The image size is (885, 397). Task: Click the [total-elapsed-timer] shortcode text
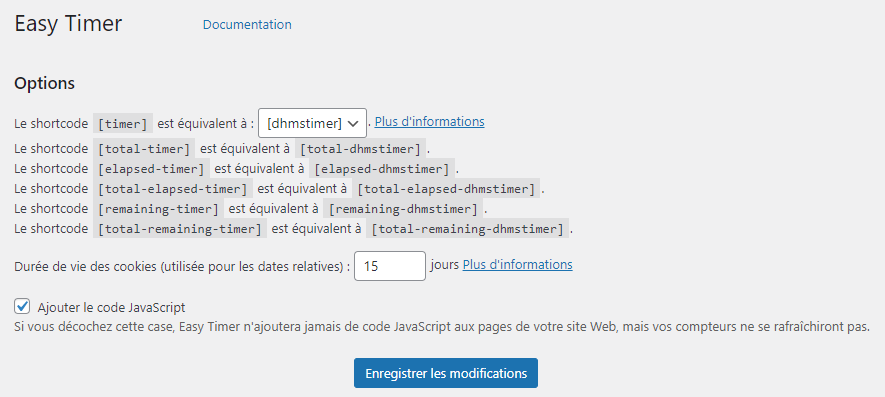172,189
